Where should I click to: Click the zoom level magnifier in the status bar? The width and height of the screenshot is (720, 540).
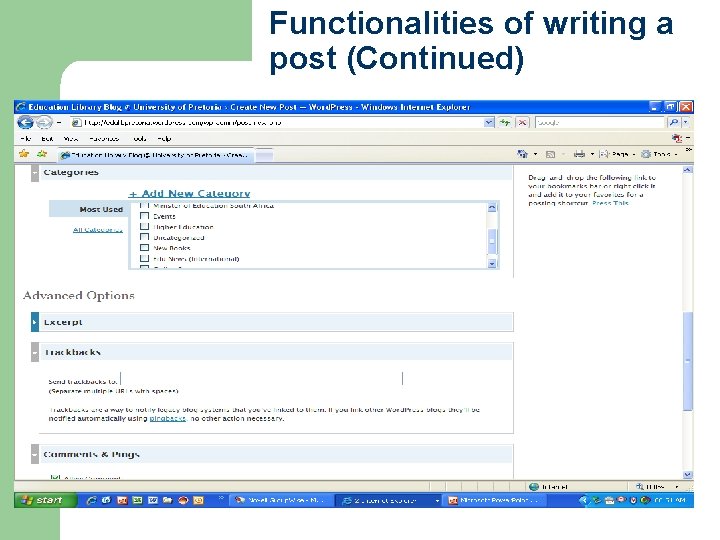[x=640, y=487]
